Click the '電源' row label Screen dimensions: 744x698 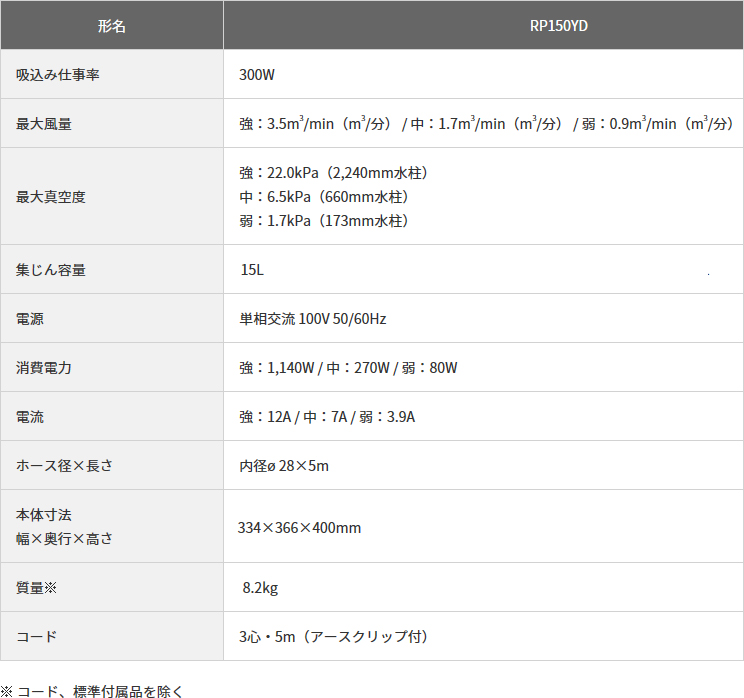pyautogui.click(x=30, y=318)
